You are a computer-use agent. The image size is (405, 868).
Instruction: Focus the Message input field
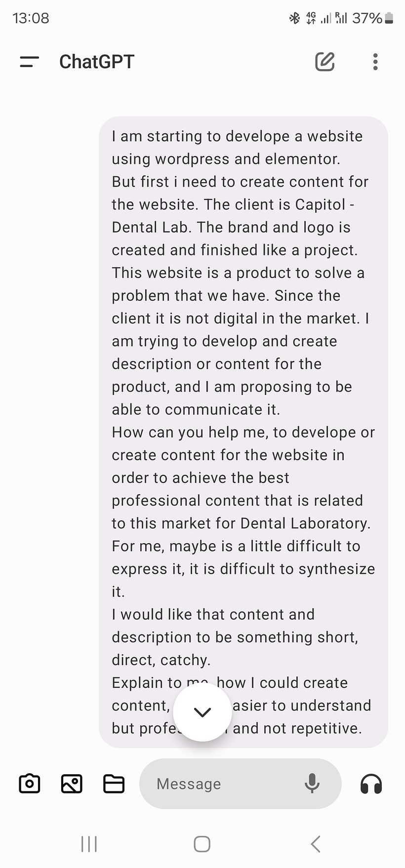[222, 784]
